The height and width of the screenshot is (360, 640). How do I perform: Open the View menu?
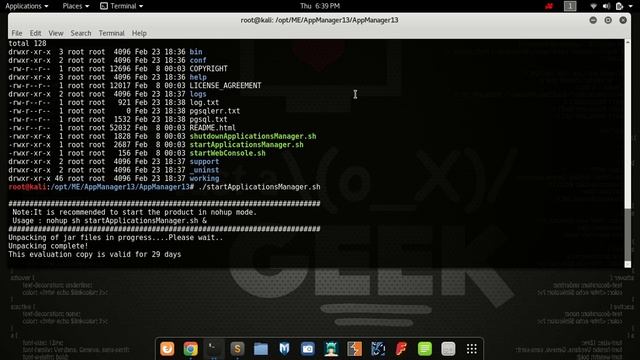pyautogui.click(x=56, y=33)
